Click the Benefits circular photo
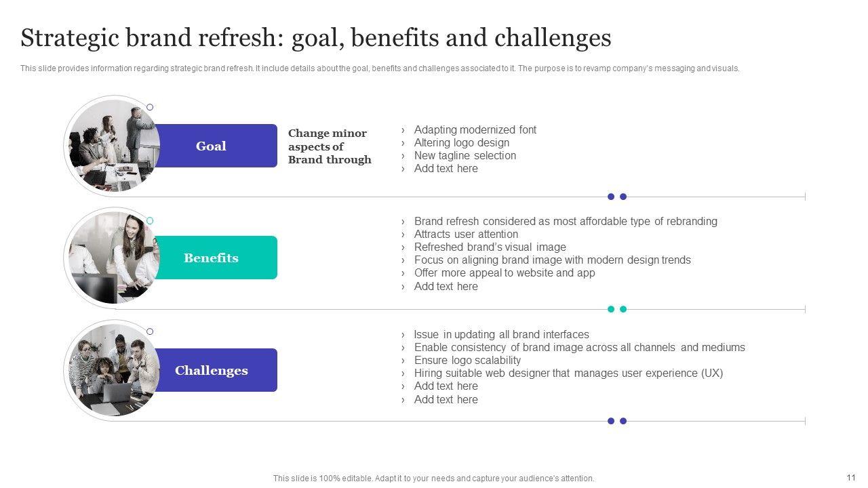The height and width of the screenshot is (488, 868). coord(114,258)
